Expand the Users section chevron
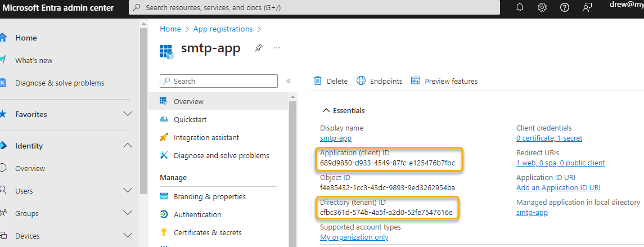644x247 pixels. 128,191
